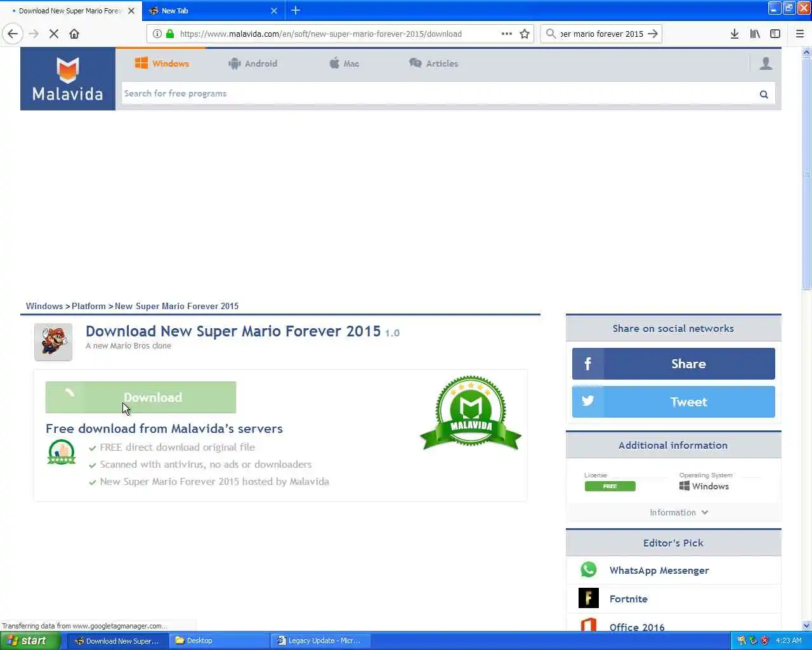Open Office 2016 link

pos(637,627)
